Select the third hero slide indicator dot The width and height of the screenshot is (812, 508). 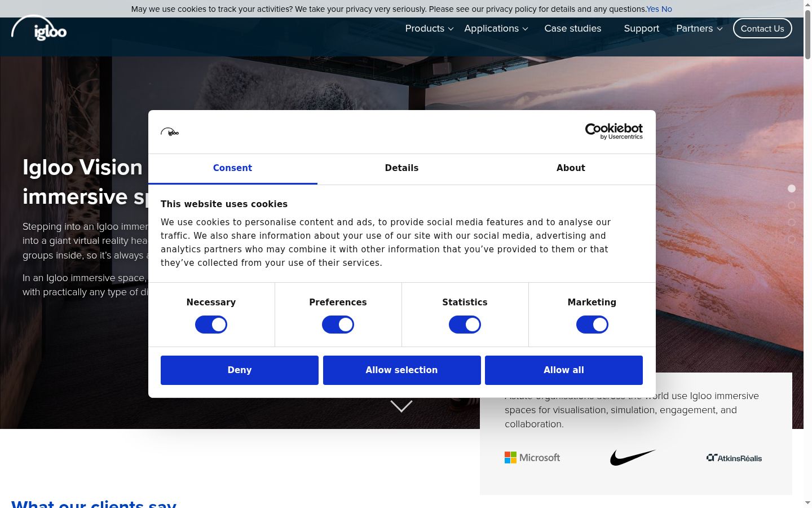[x=792, y=222]
